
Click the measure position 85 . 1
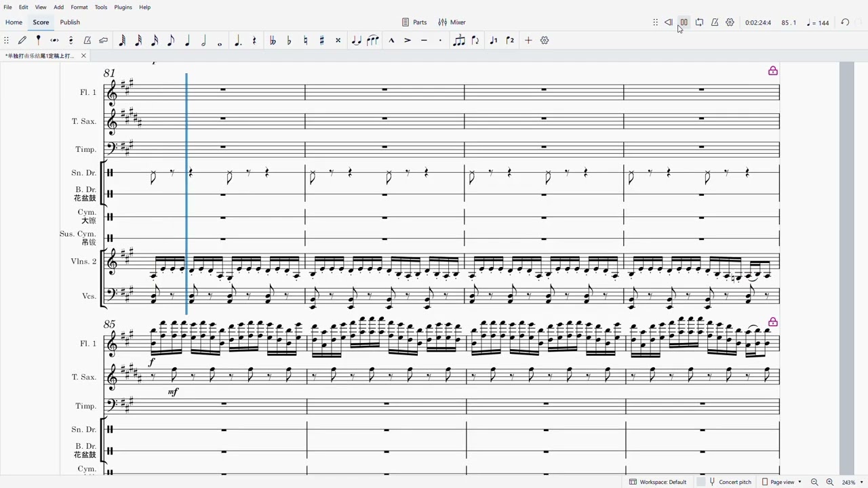click(x=789, y=22)
